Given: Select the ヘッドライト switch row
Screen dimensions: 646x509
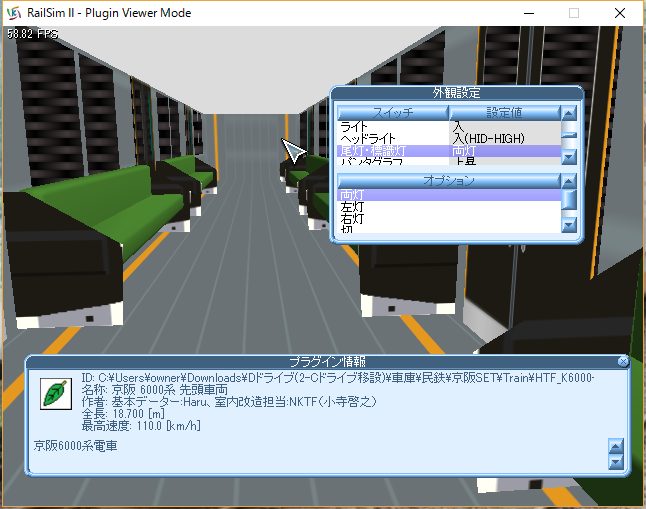Looking at the screenshot, I should [449, 138].
